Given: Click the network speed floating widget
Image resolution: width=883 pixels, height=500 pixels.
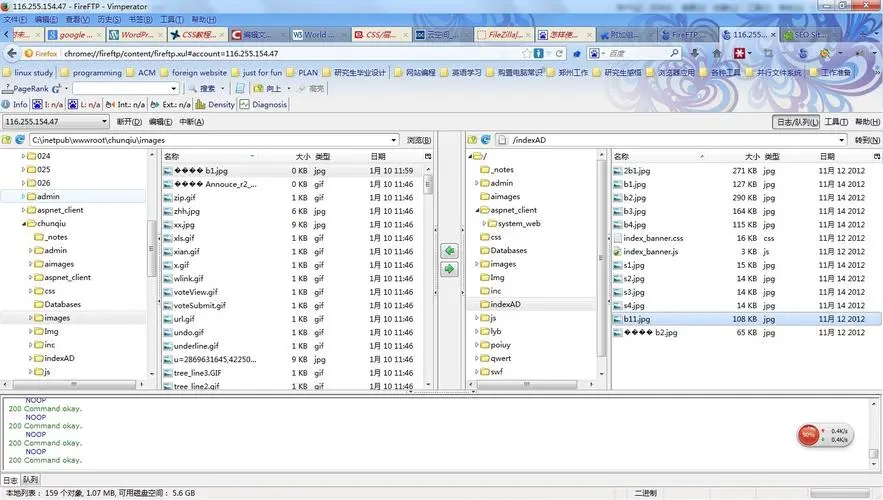Looking at the screenshot, I should tap(825, 435).
